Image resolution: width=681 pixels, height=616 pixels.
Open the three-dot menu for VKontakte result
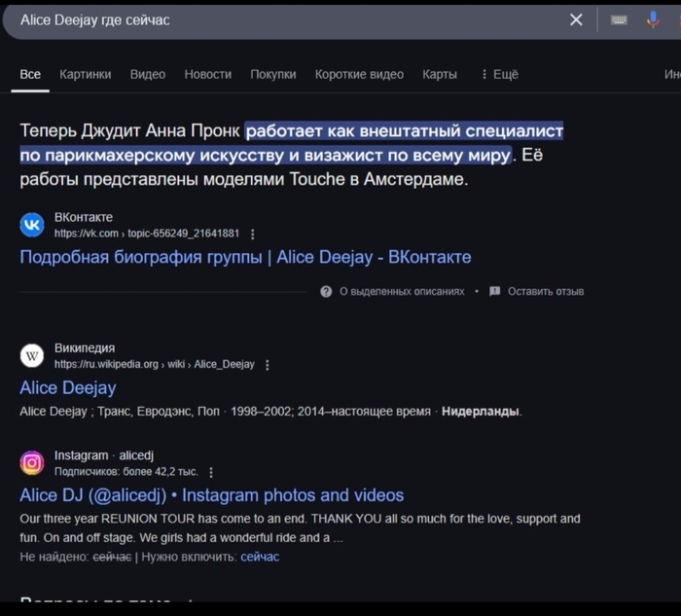[x=253, y=234]
